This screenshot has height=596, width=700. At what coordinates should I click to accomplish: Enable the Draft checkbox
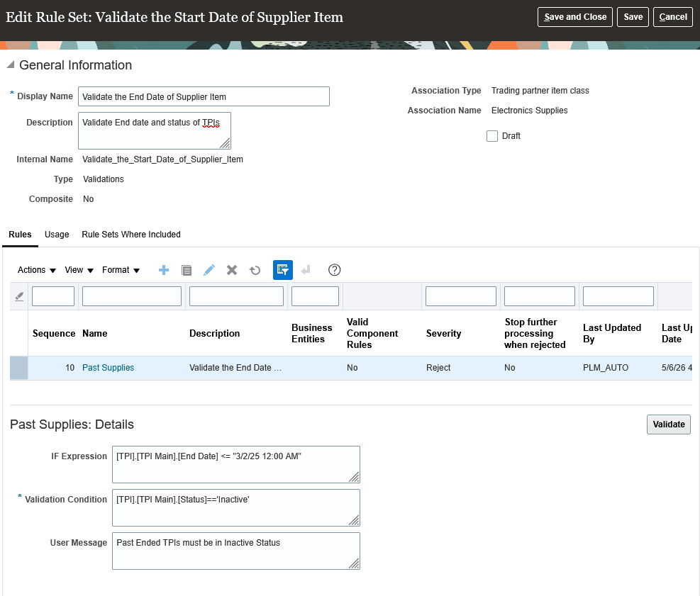click(x=492, y=136)
